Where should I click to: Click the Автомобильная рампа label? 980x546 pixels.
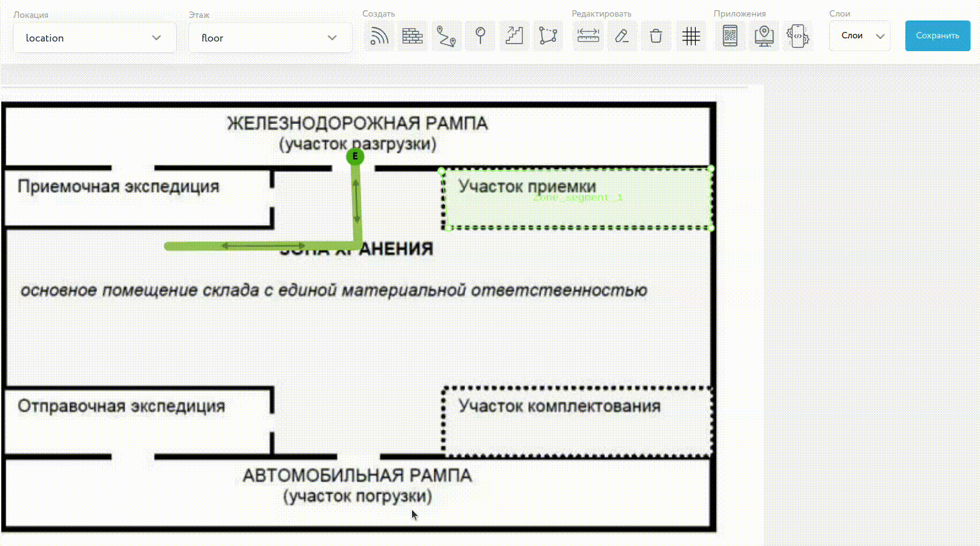click(358, 476)
